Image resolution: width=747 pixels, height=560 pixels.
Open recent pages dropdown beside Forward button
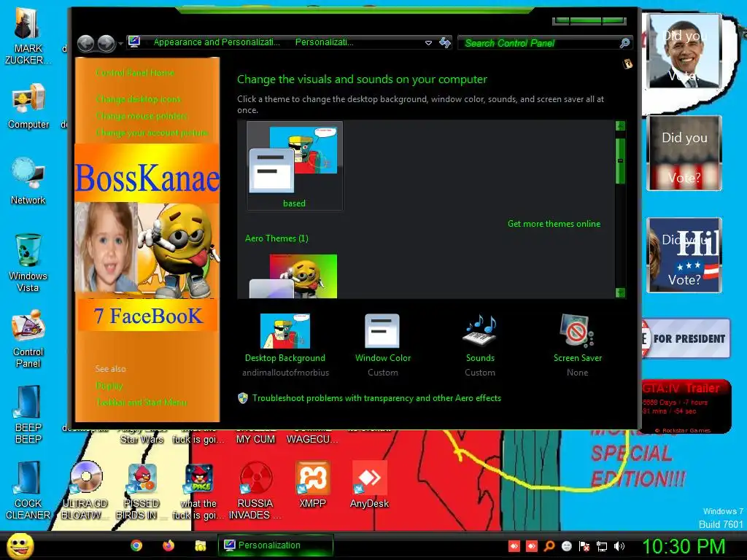coord(120,44)
